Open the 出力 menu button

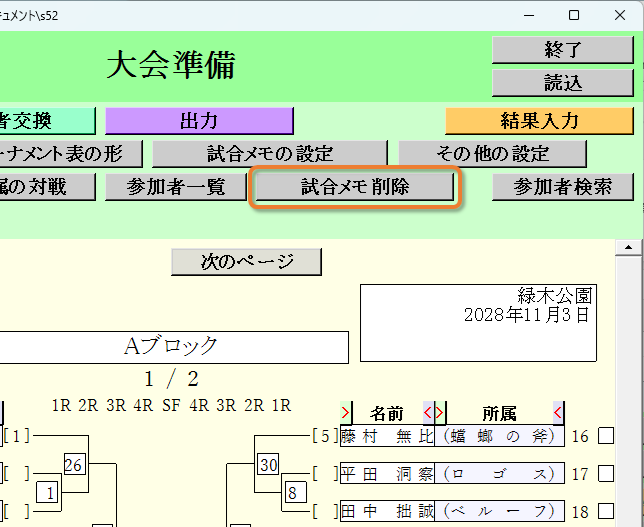199,121
